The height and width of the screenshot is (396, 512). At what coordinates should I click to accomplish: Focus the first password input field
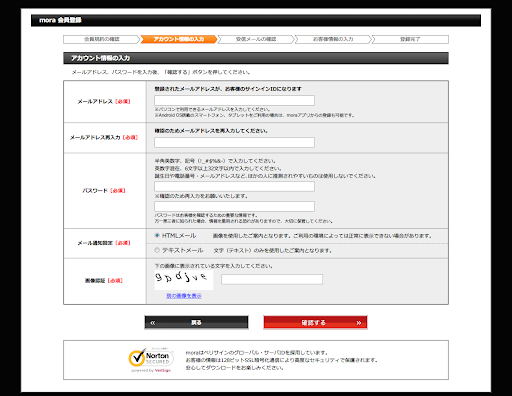coord(234,186)
